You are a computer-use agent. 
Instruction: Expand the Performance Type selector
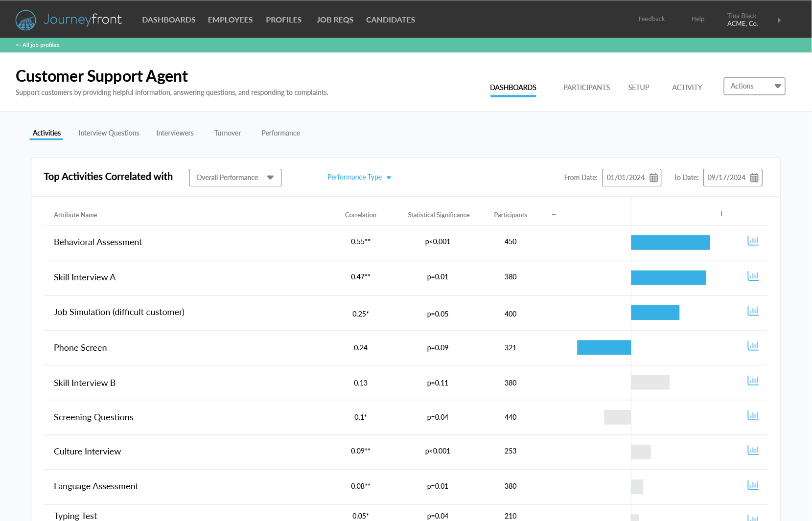[x=359, y=177]
